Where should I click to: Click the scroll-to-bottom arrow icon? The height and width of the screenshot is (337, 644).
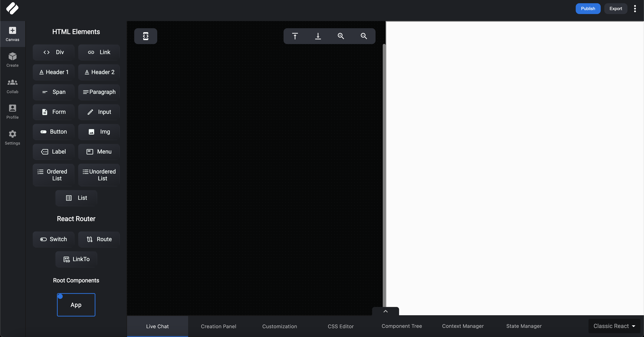tap(318, 36)
